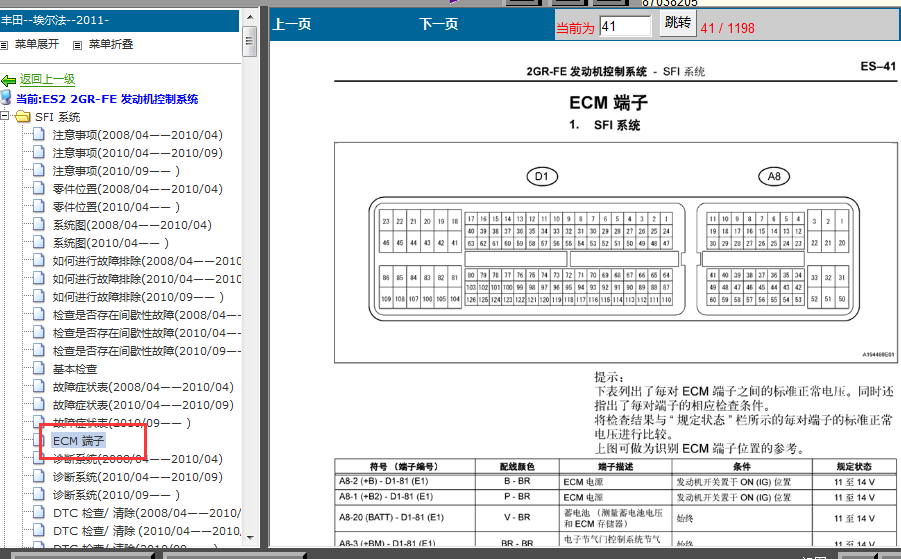Open 注意事项(2010/09—— )
Viewport: 901px width, 559px height.
[116, 171]
